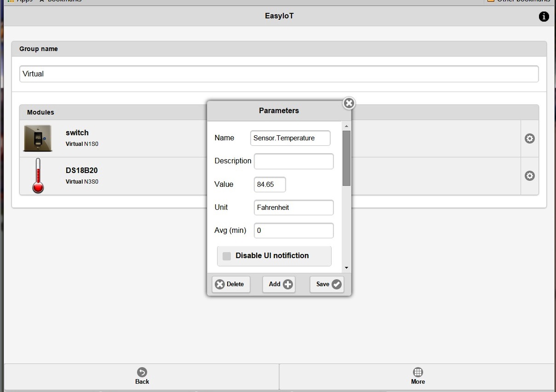Screen dimensions: 556x392
Task: Edit the Value field 84.65
Action: (x=270, y=184)
